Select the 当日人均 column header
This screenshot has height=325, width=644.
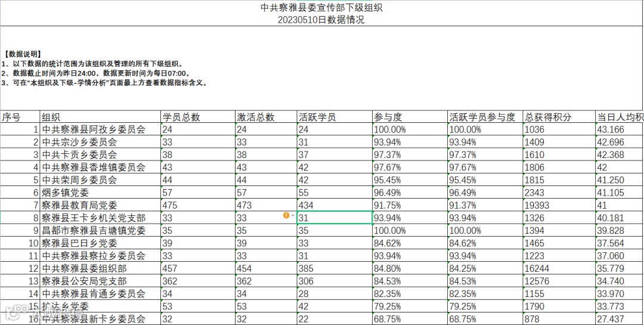(620, 117)
